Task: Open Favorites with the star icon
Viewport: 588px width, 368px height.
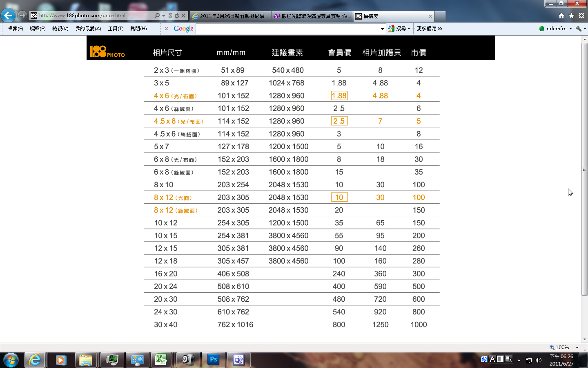Action: (571, 16)
